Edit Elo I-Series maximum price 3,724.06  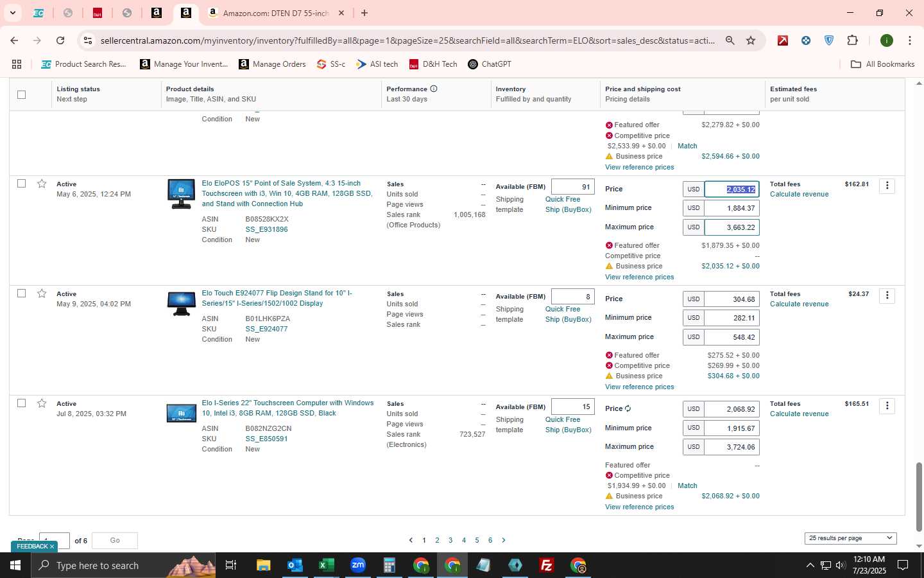(732, 447)
